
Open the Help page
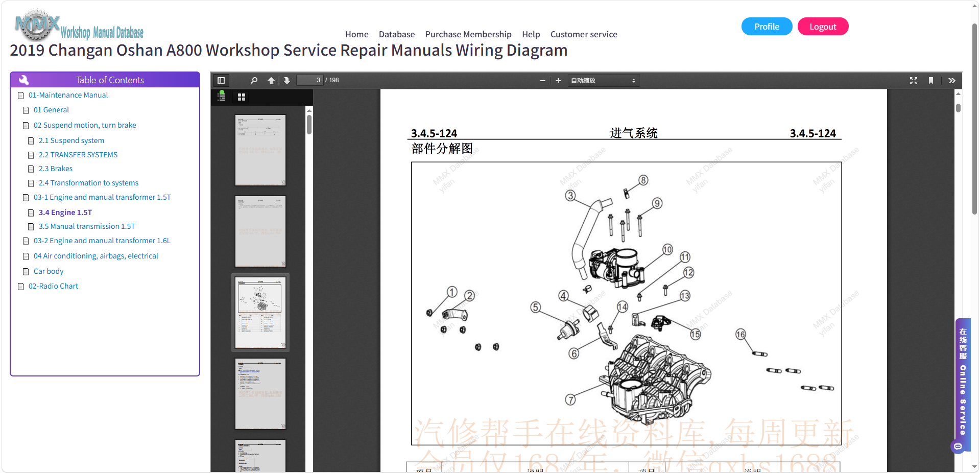coord(531,34)
